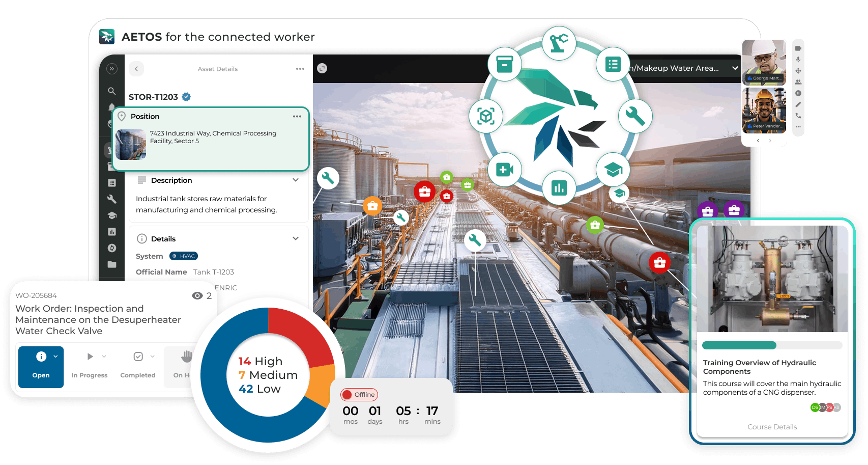
Task: Click the verified badge next to STOR-T1203
Action: 186,97
